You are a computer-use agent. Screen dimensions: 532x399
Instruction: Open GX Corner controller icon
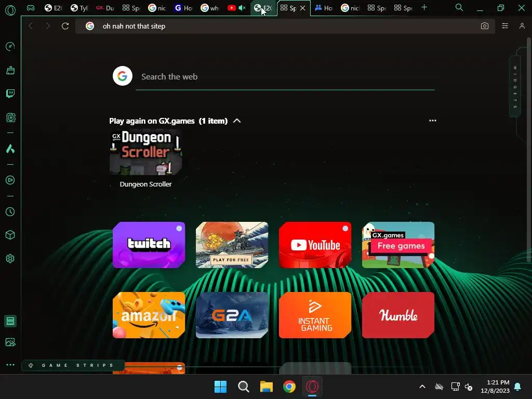(31, 8)
